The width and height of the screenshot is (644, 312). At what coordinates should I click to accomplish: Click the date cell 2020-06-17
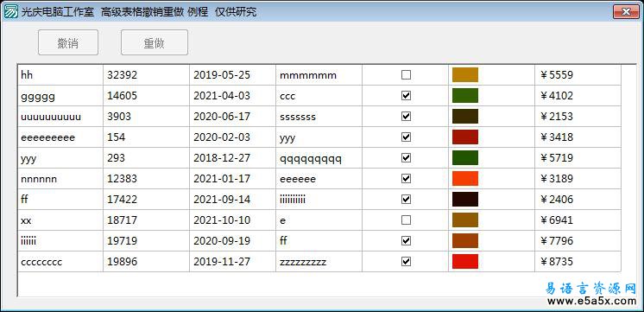point(232,117)
